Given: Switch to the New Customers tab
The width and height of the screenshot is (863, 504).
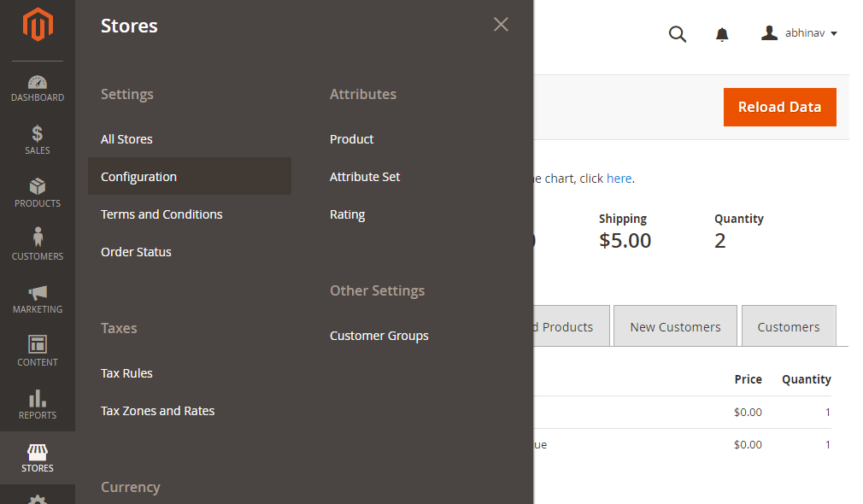Looking at the screenshot, I should point(675,326).
